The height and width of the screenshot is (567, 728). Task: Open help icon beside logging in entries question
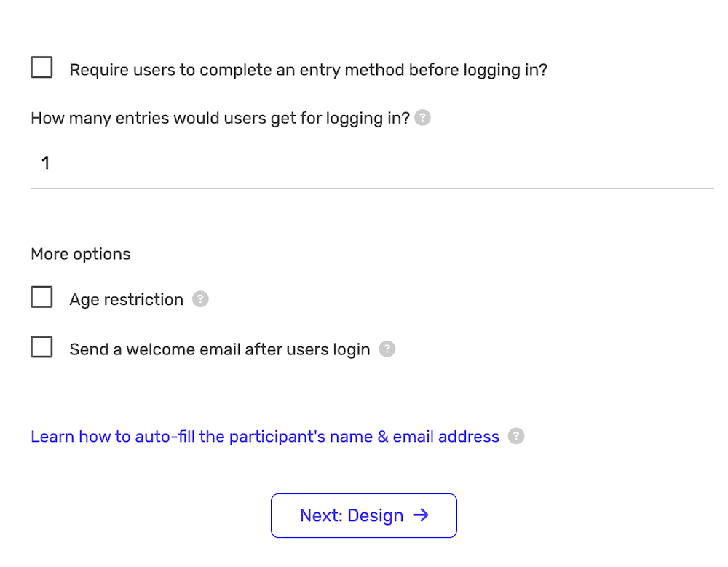point(422,118)
